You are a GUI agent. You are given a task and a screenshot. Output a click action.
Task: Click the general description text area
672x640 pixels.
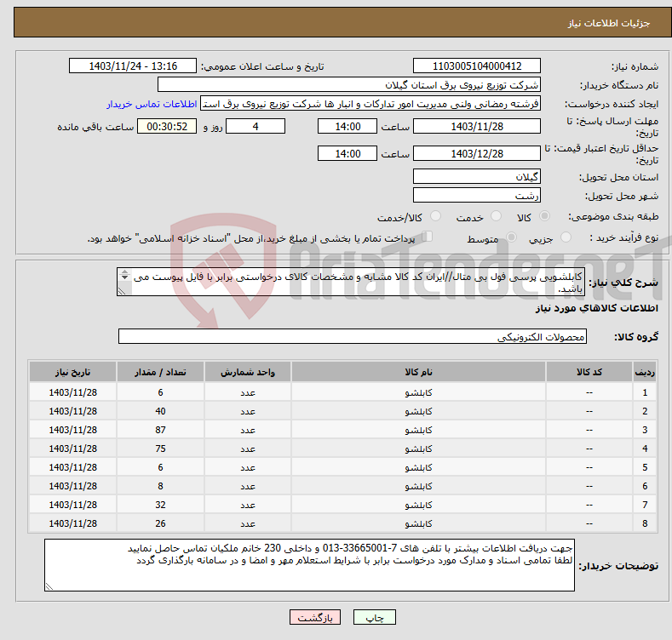pyautogui.click(x=351, y=282)
